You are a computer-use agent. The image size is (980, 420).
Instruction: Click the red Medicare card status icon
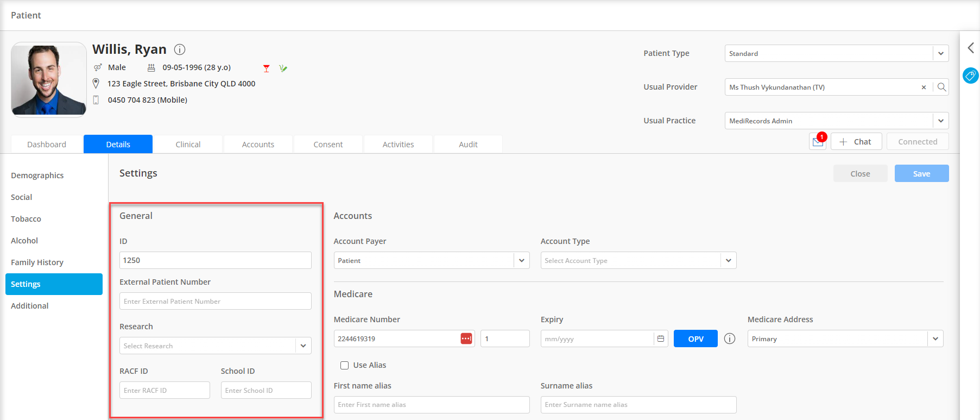pos(466,338)
